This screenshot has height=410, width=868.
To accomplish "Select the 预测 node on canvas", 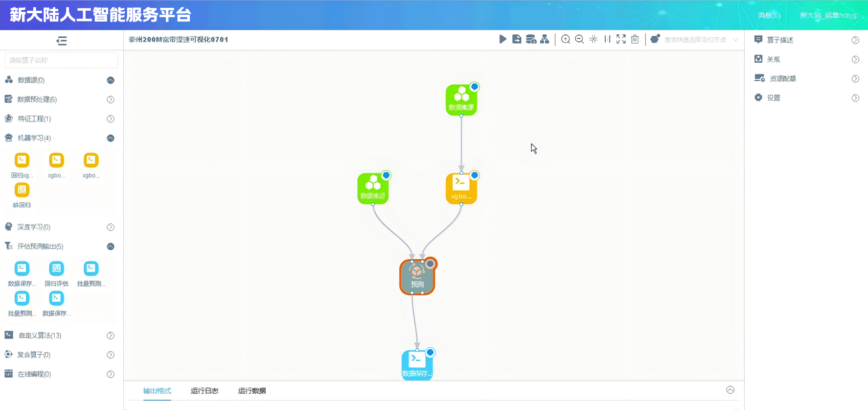I will (417, 277).
